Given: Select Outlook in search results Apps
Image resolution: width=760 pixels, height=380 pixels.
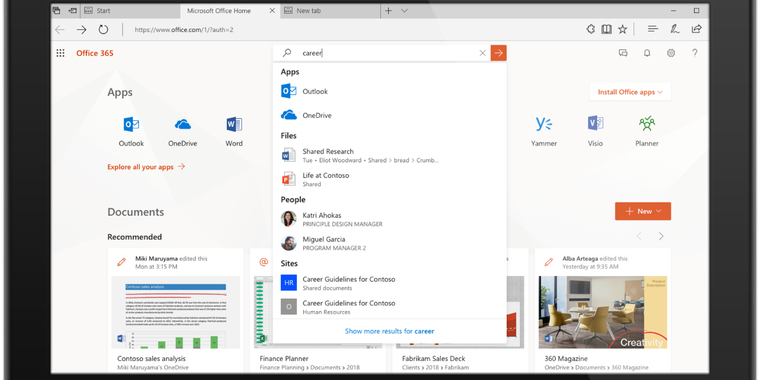Looking at the screenshot, I should 390,91.
